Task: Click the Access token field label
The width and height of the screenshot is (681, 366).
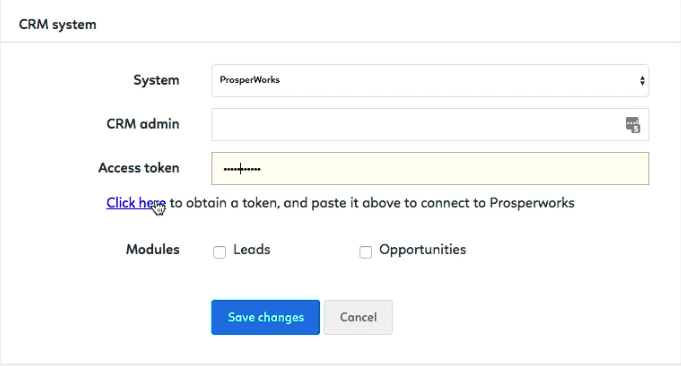Action: pyautogui.click(x=139, y=168)
